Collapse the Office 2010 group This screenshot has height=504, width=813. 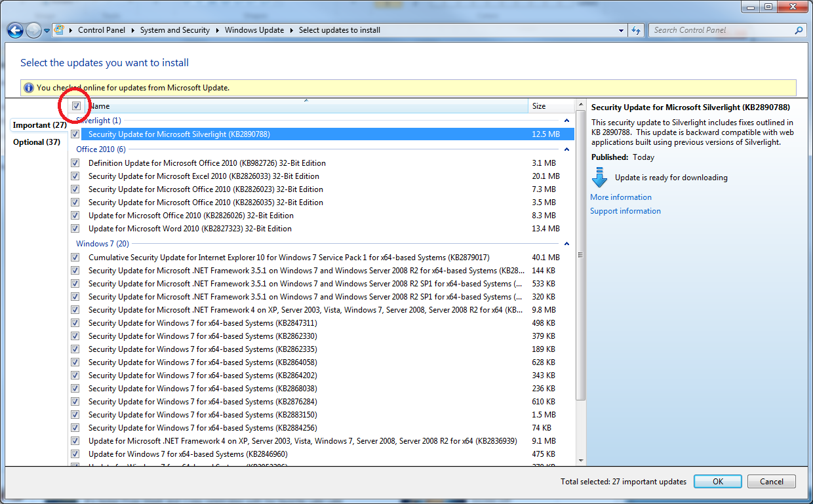[x=566, y=149]
